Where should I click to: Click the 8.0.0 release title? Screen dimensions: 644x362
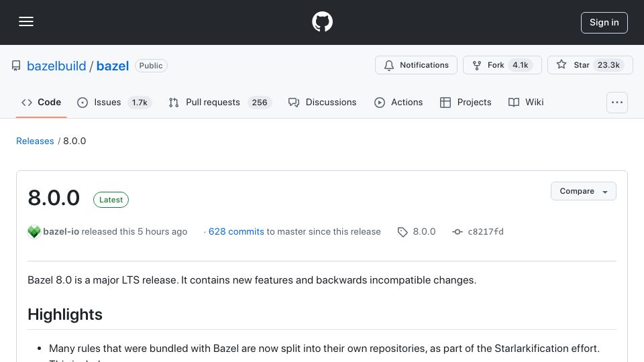54,198
